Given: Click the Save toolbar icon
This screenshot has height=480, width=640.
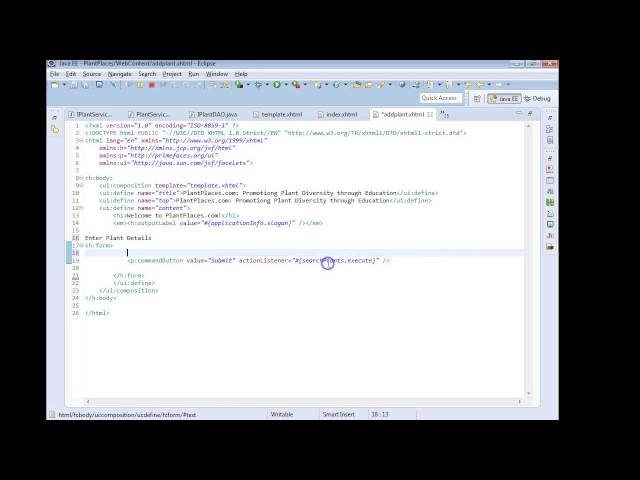Looking at the screenshot, I should [73, 85].
